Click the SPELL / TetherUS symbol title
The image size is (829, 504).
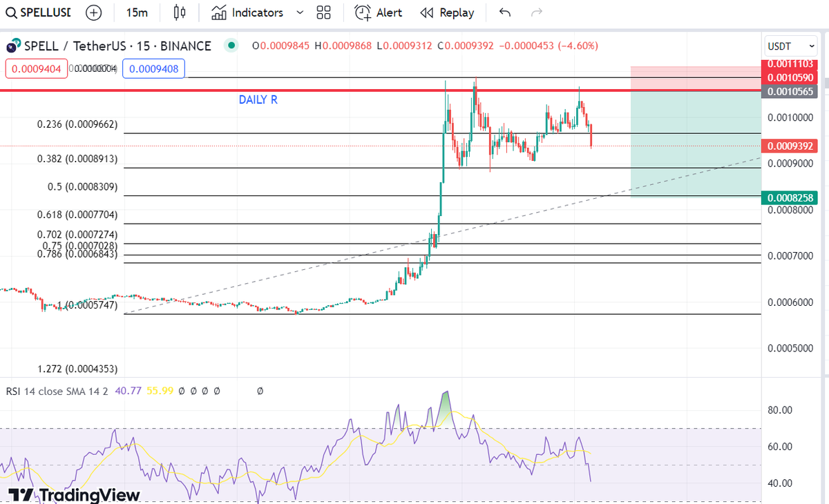117,46
